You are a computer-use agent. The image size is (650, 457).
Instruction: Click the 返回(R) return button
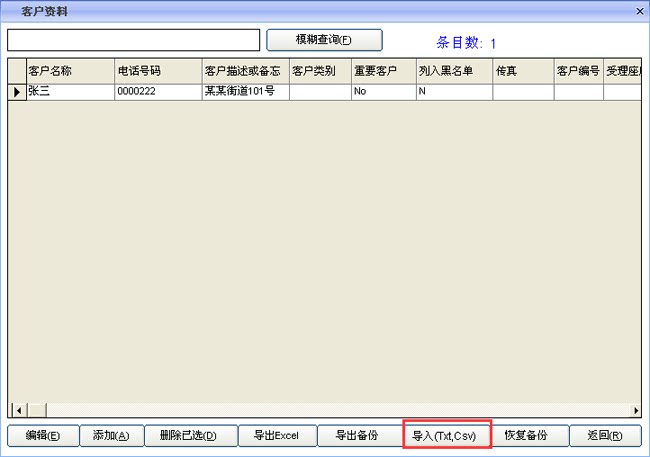(x=606, y=435)
